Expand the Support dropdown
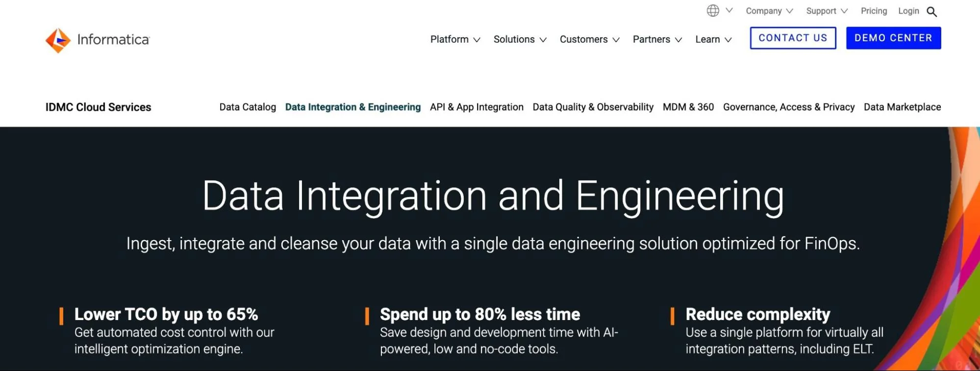Image resolution: width=980 pixels, height=371 pixels. 827,11
